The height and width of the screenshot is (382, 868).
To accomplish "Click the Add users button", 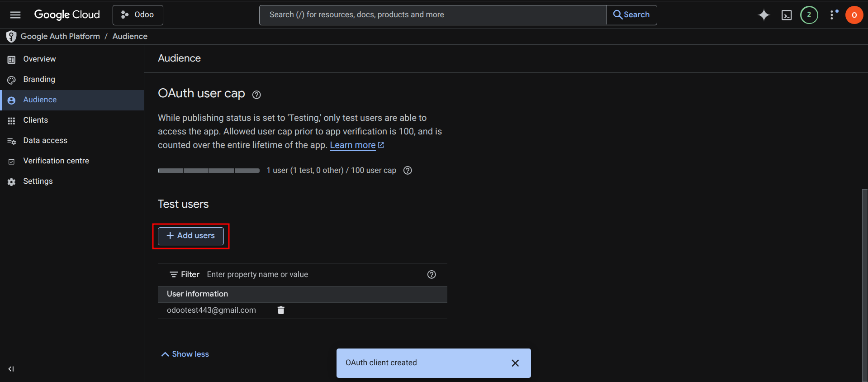I will coord(191,236).
